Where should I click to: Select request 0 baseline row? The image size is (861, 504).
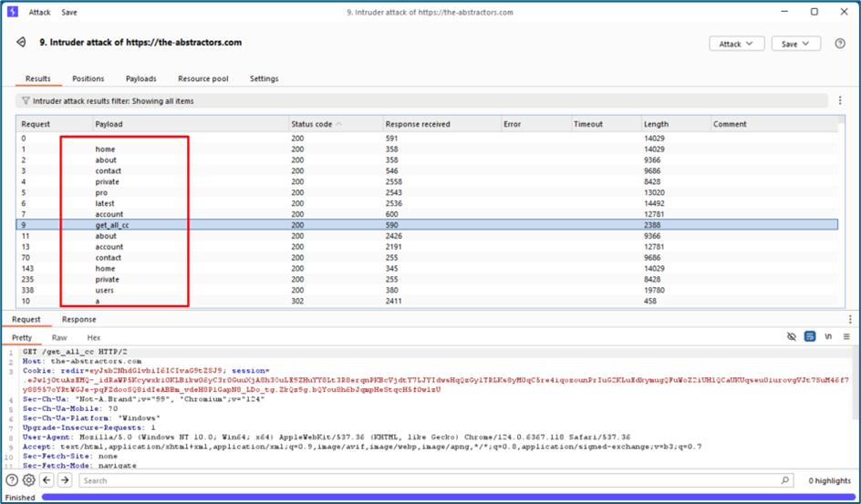[427, 139]
